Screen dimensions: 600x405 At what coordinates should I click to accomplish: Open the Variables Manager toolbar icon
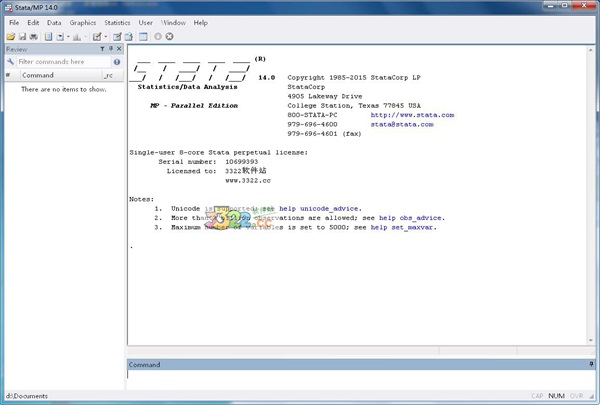(x=143, y=37)
